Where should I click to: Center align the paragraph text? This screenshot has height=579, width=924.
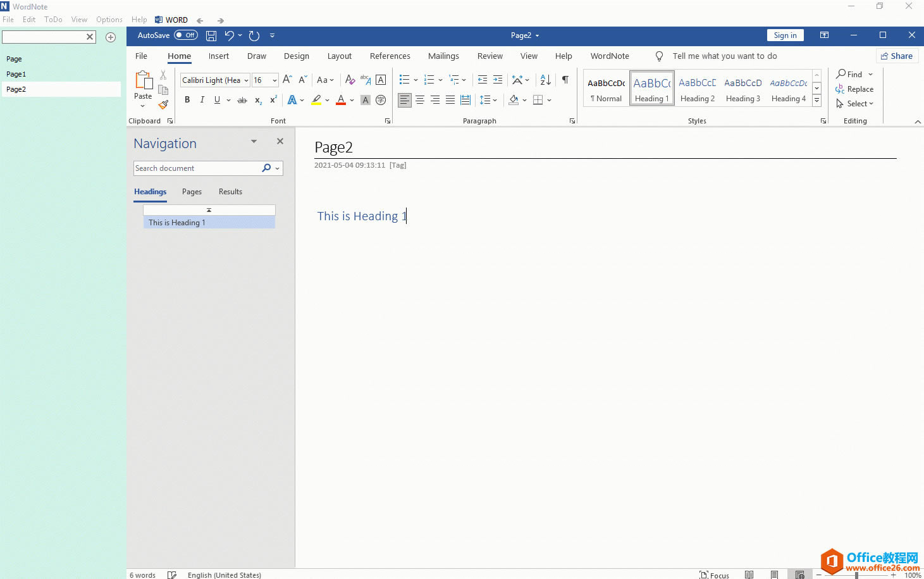coord(419,100)
